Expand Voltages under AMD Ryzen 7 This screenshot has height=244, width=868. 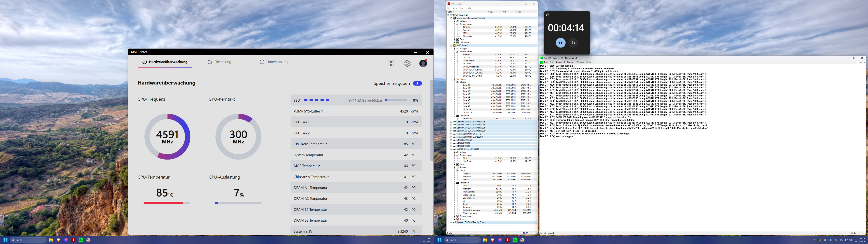point(454,49)
